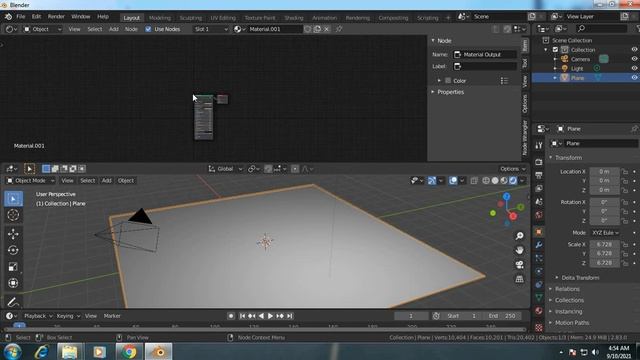This screenshot has height=360, width=640.
Task: Open the Render menu
Action: pyautogui.click(x=56, y=17)
